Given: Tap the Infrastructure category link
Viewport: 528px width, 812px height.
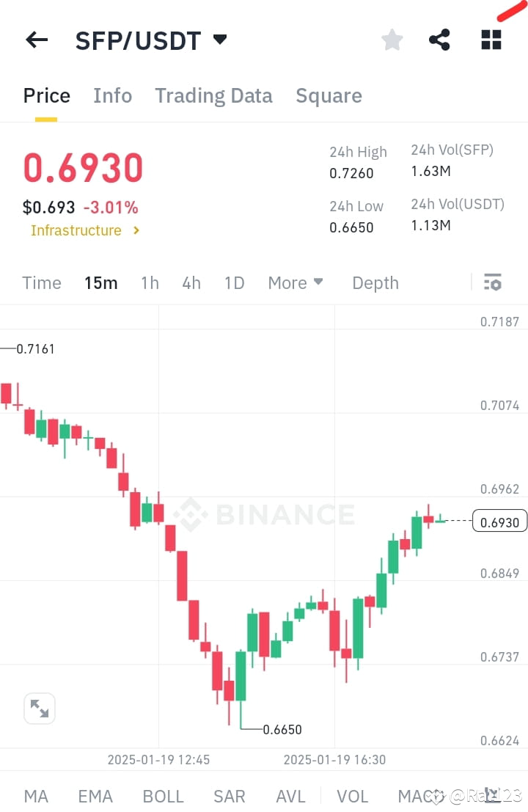Looking at the screenshot, I should coord(76,230).
